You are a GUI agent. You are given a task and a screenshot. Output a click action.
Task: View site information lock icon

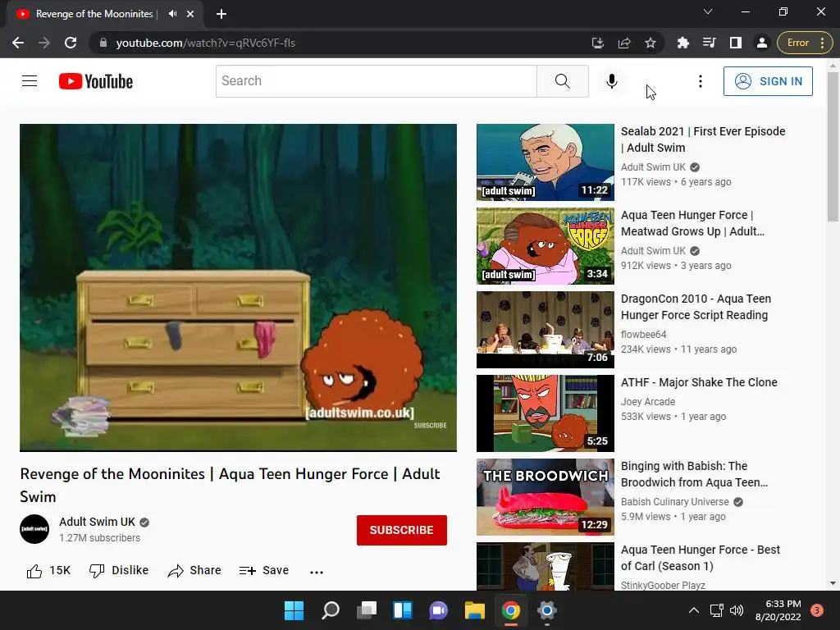tap(103, 43)
